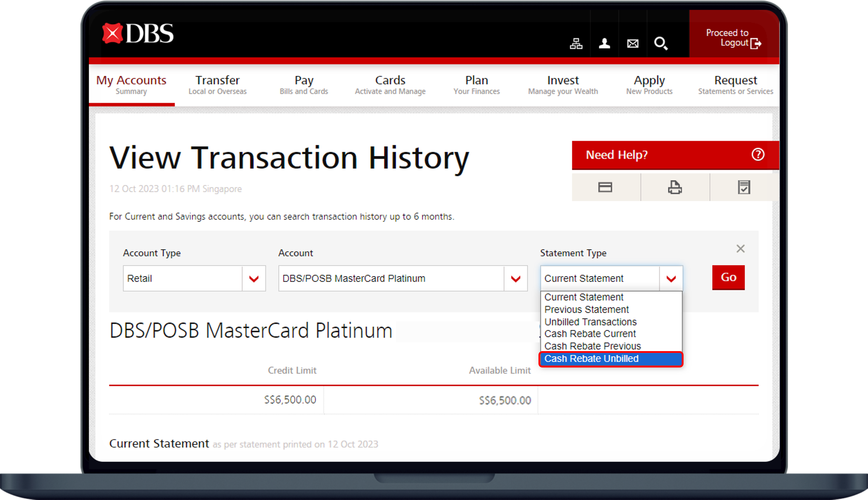Viewport: 868px width, 500px height.
Task: Click the checklist document icon
Action: click(x=744, y=187)
